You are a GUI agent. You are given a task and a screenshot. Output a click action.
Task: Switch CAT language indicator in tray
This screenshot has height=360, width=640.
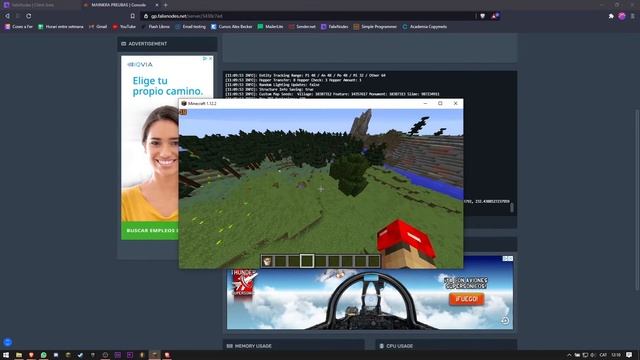click(x=603, y=355)
